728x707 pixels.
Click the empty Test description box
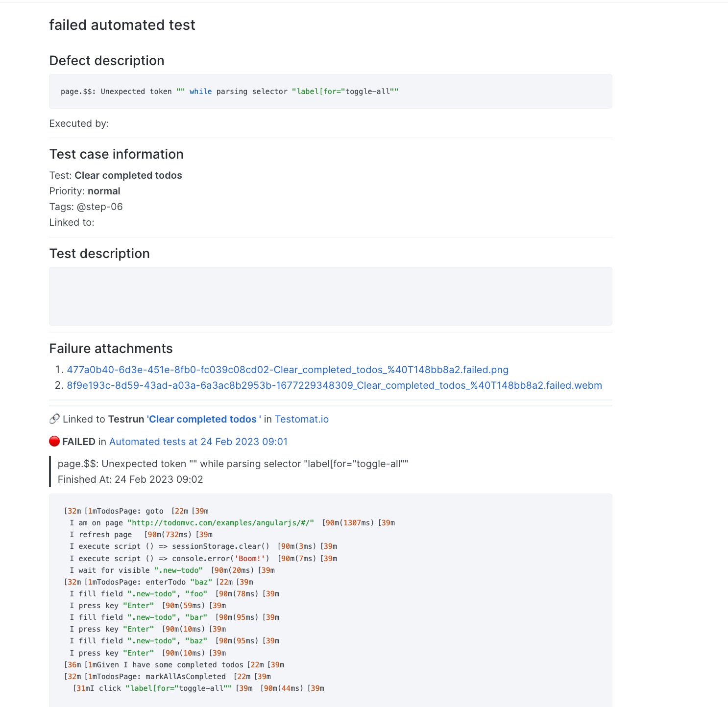click(x=330, y=296)
